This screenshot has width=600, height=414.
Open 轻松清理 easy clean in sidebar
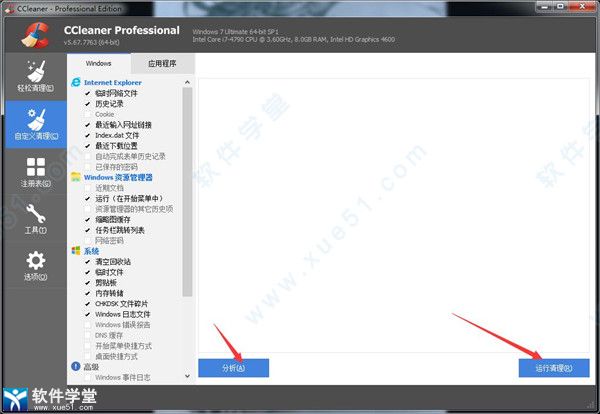point(36,77)
